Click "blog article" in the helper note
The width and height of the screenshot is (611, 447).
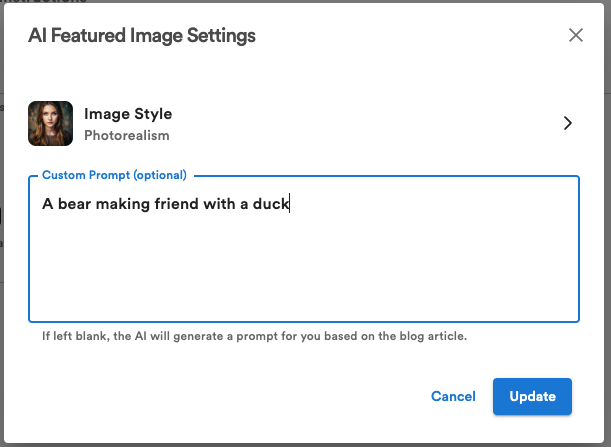tap(435, 336)
